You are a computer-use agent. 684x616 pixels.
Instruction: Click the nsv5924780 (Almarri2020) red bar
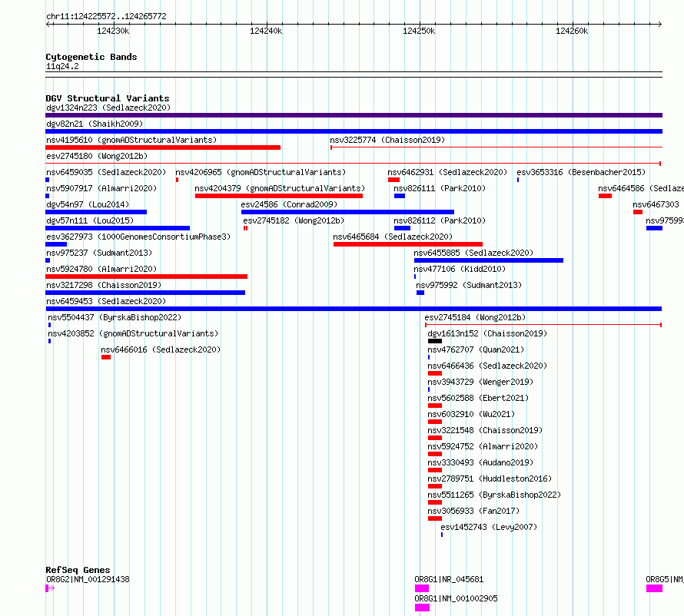point(146,277)
